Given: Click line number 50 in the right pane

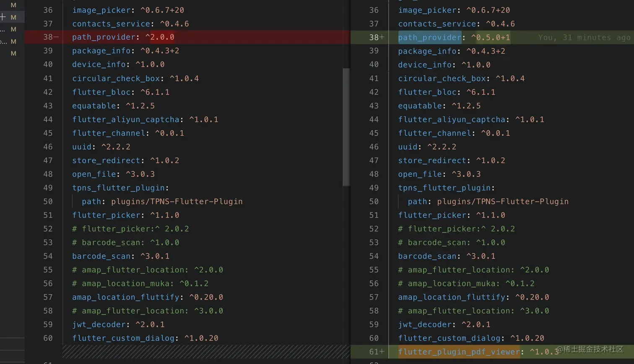Looking at the screenshot, I should [374, 201].
